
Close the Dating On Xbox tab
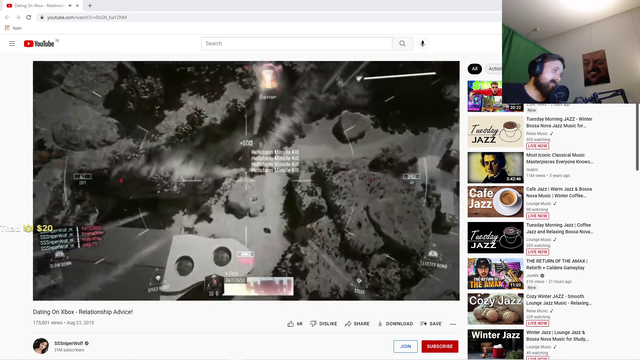(77, 6)
